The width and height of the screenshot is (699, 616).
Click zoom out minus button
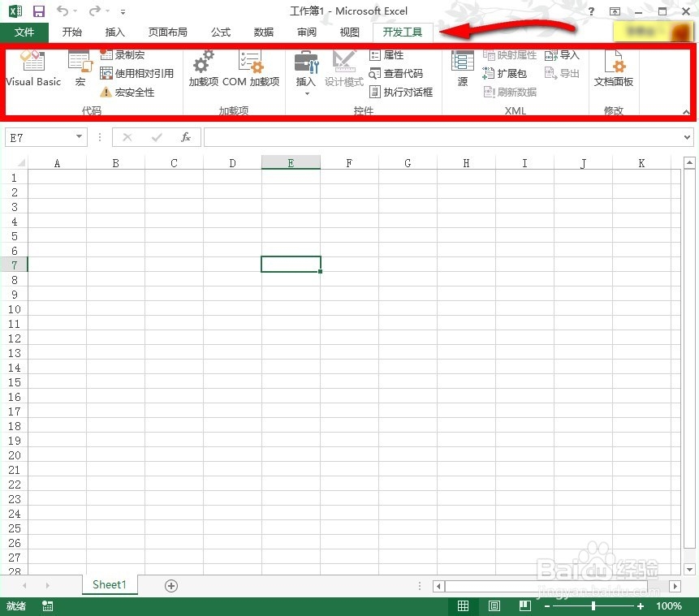pos(547,606)
